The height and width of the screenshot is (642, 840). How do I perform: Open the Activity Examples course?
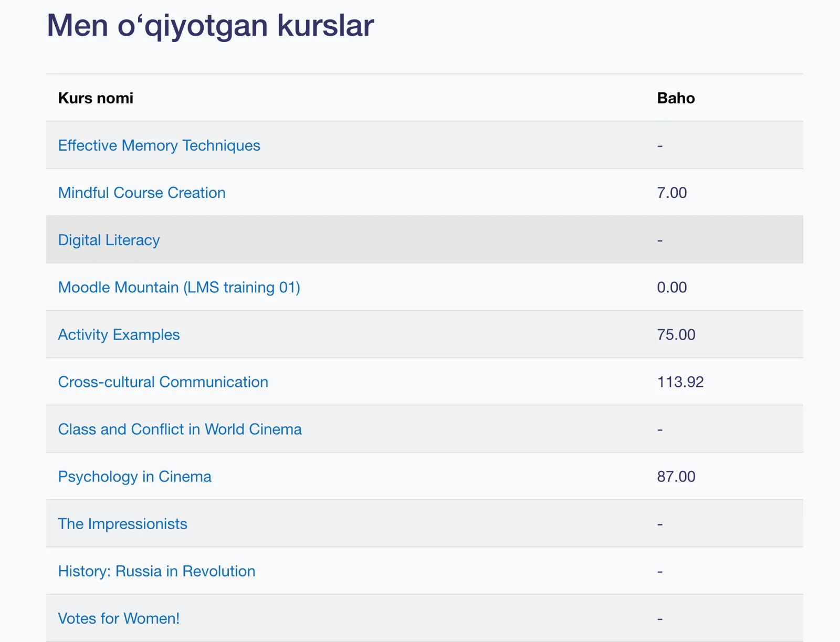point(119,334)
